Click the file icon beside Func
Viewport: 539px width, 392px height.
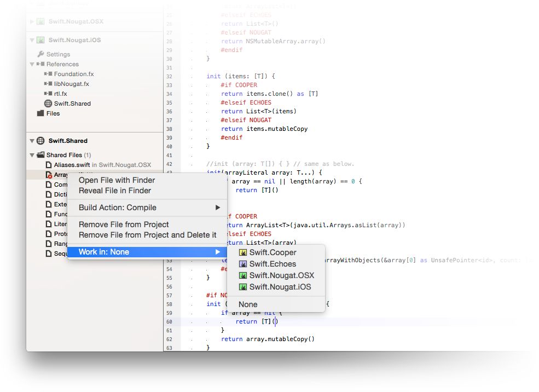[x=49, y=214]
